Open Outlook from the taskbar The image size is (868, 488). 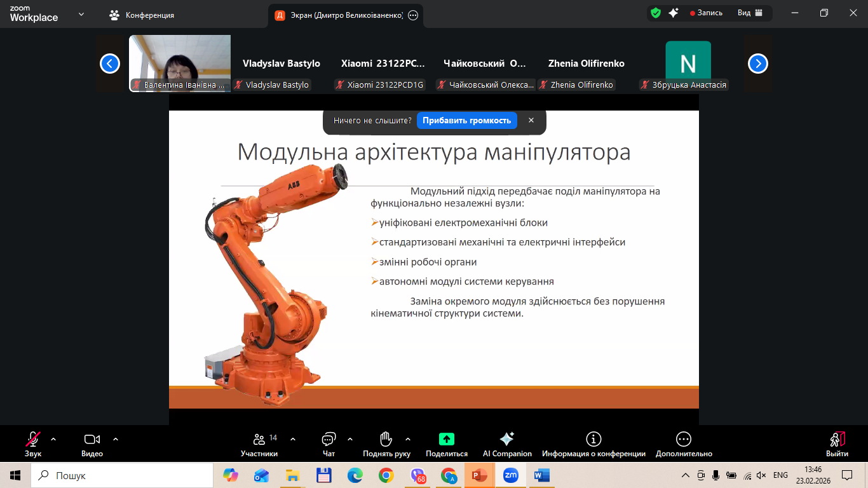click(x=261, y=475)
